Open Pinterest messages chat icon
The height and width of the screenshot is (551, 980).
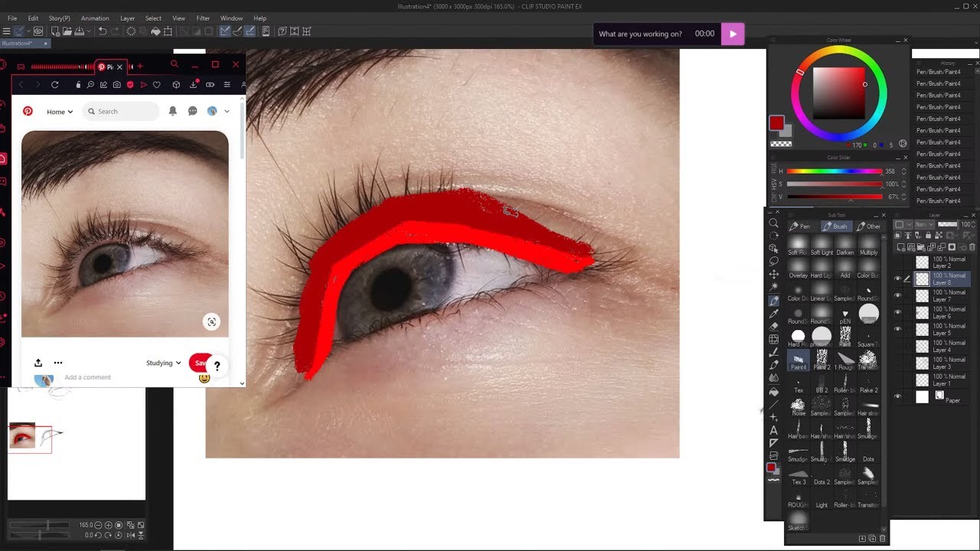point(192,111)
